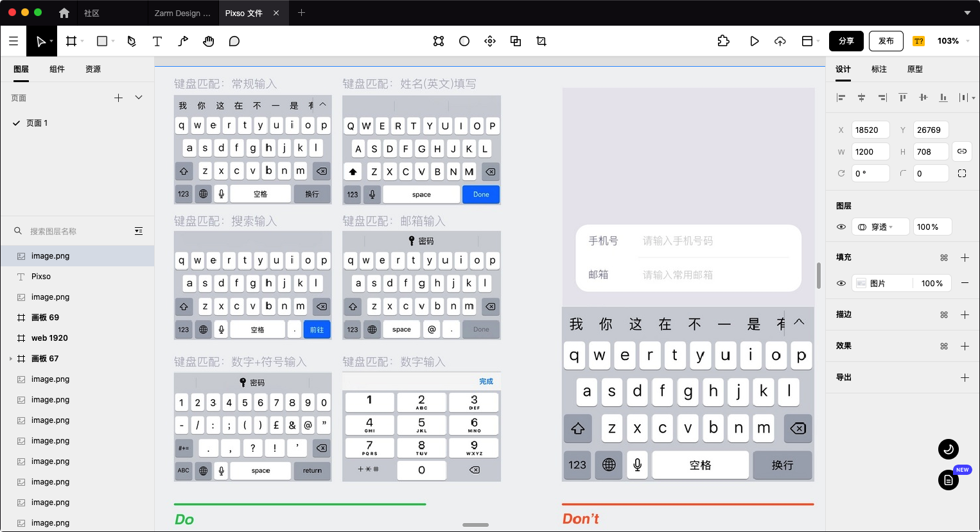Open the Zarm Design tab
Viewport: 980px width, 532px height.
click(182, 13)
